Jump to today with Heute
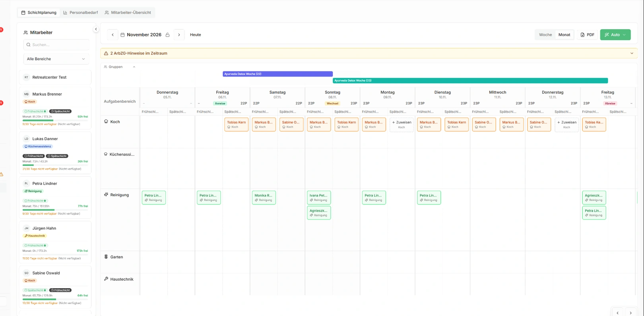644x316 pixels. coord(196,35)
